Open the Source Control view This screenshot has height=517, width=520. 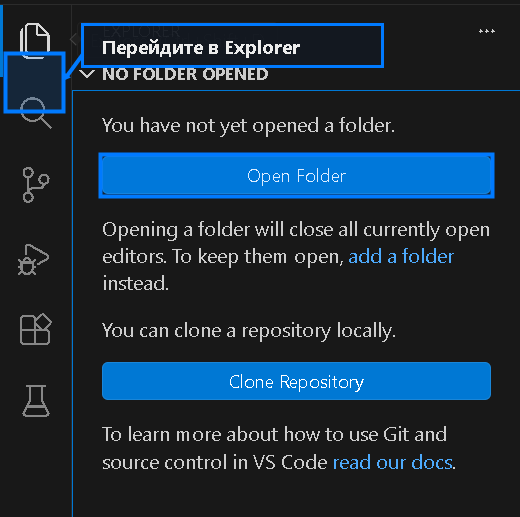pos(36,185)
